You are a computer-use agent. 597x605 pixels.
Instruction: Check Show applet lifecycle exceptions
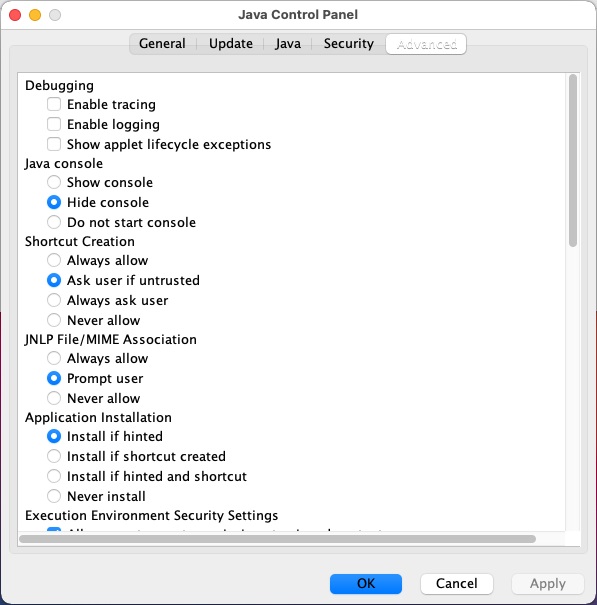54,144
